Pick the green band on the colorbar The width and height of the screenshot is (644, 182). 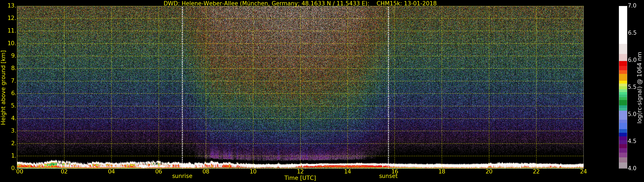point(623,102)
